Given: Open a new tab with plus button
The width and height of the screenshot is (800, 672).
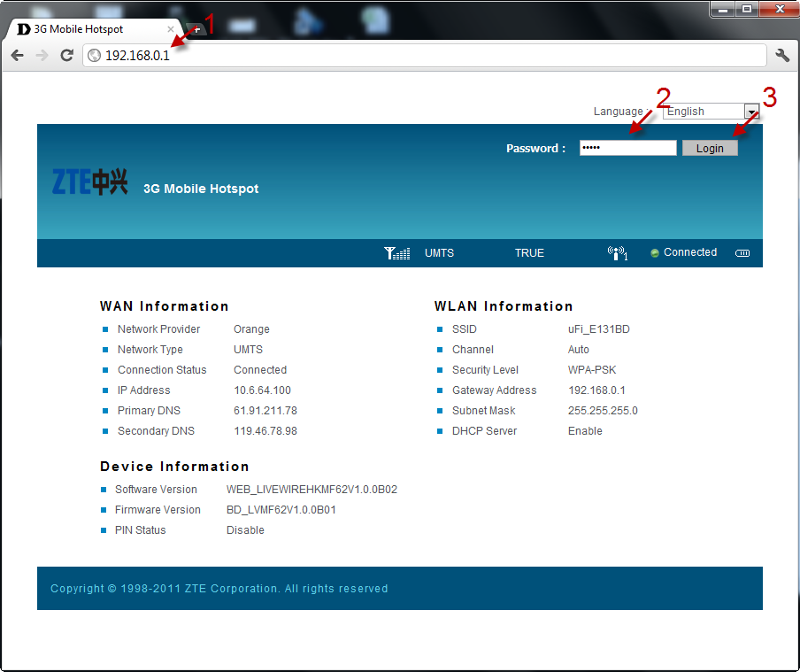Looking at the screenshot, I should click(x=196, y=29).
